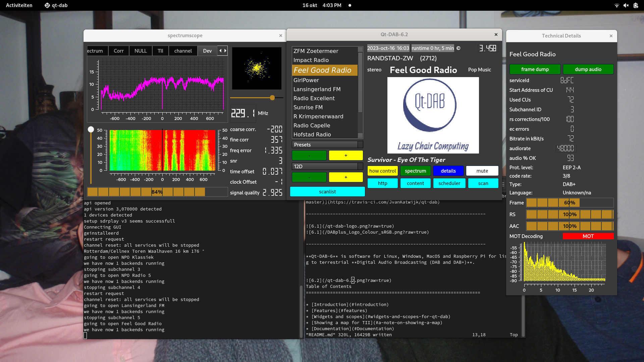Image resolution: width=644 pixels, height=362 pixels.
Task: Click the copyright symbol in Qt-DAB window
Action: coord(458,48)
